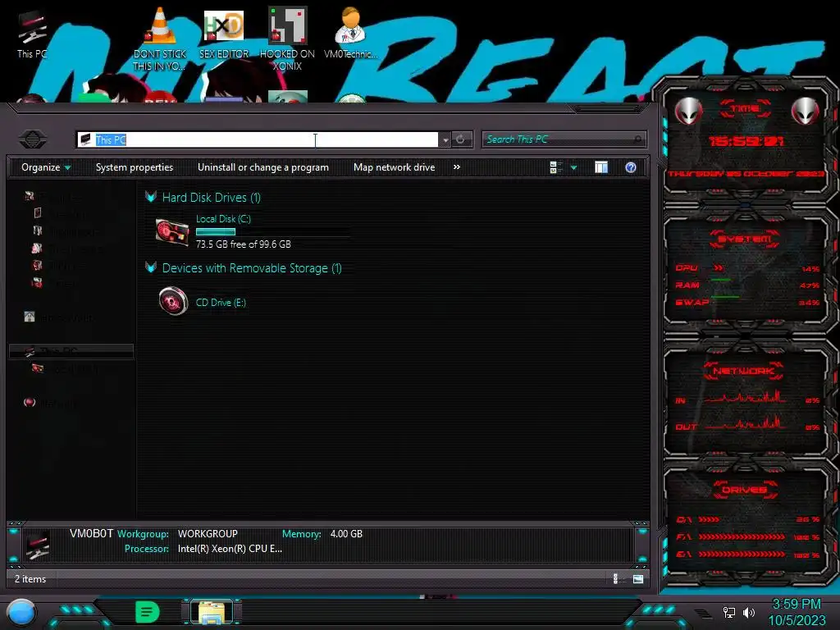Click the F:\ usage row in the DRIVES gadget
This screenshot has width=840, height=630.
click(x=747, y=536)
